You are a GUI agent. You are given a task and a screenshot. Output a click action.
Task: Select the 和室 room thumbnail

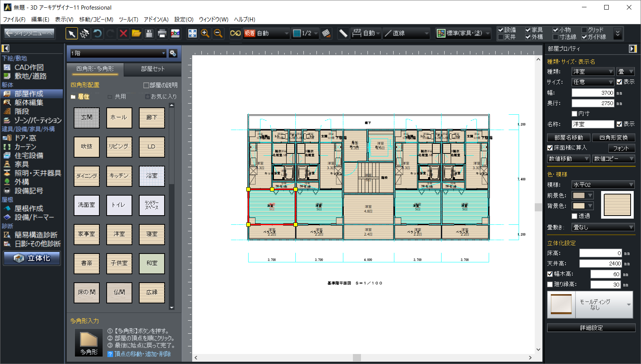(x=152, y=263)
